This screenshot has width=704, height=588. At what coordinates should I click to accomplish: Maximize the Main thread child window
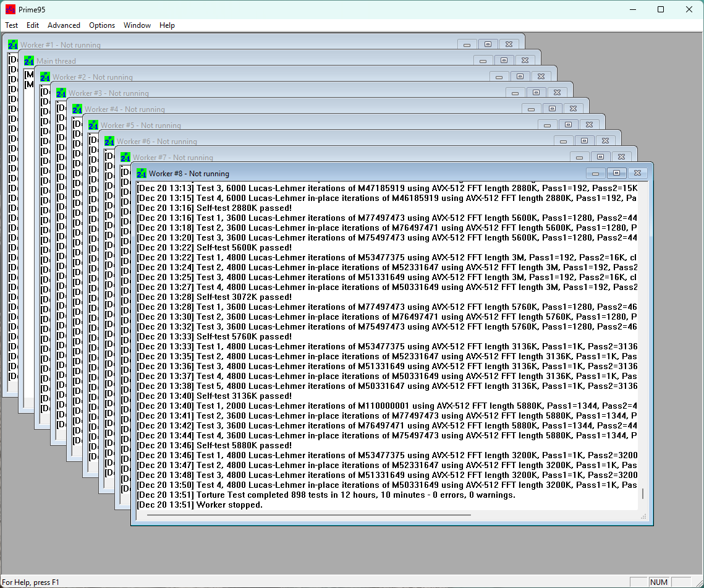click(504, 61)
